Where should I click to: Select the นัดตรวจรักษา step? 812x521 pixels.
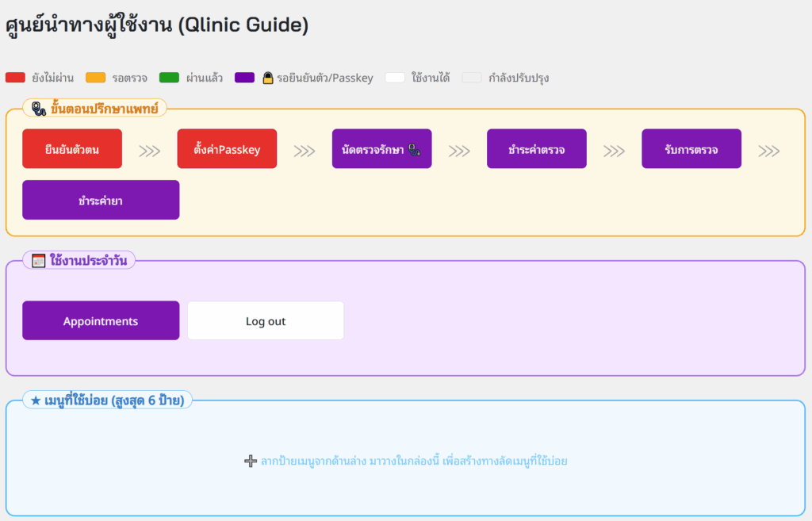point(381,148)
